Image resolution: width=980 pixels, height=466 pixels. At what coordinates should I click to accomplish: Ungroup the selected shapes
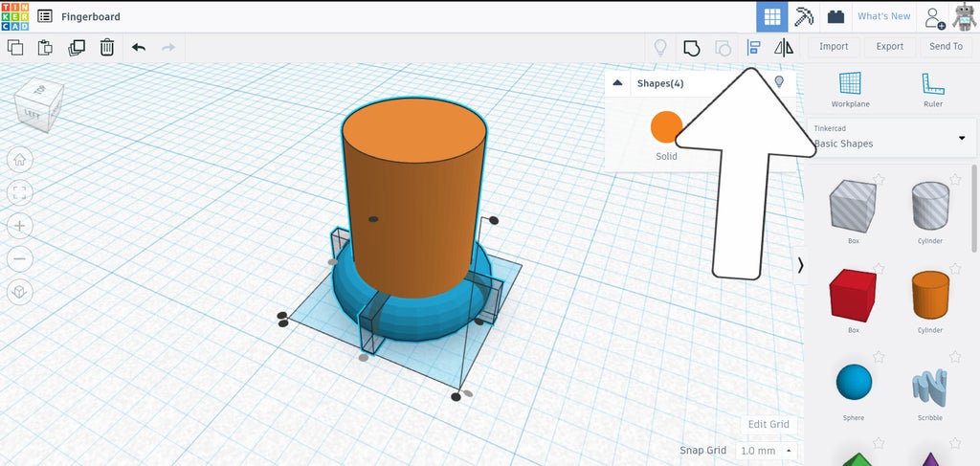pos(723,48)
